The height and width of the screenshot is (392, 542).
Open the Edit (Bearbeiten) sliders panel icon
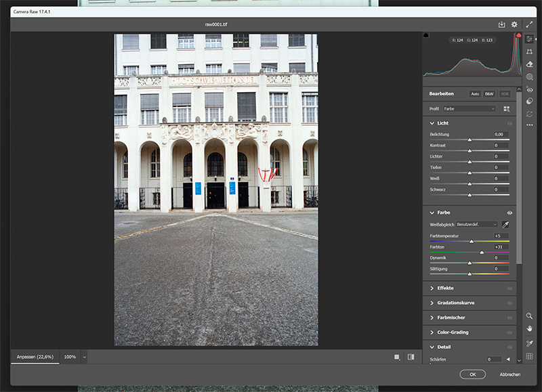coord(529,39)
